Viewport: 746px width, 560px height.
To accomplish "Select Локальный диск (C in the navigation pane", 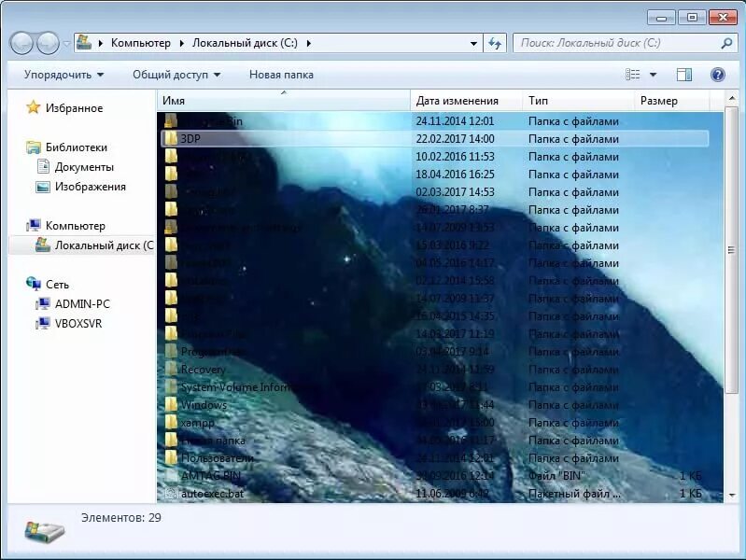I will [x=105, y=245].
